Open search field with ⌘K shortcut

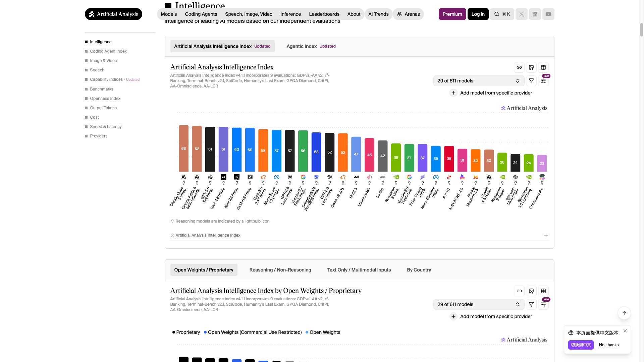tap(502, 14)
